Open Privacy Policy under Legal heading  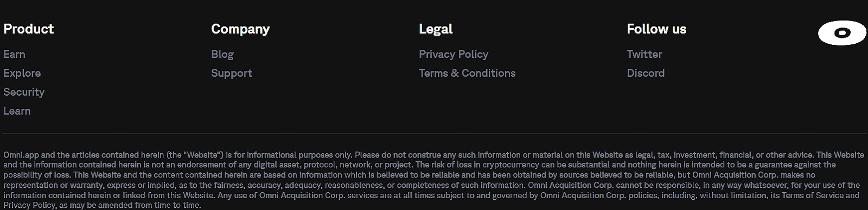coord(454,54)
